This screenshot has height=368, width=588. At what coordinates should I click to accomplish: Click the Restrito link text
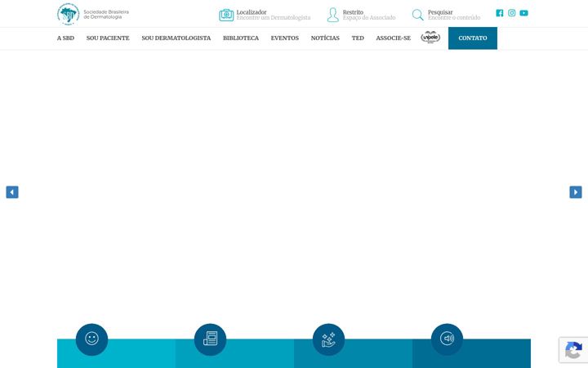pos(353,12)
